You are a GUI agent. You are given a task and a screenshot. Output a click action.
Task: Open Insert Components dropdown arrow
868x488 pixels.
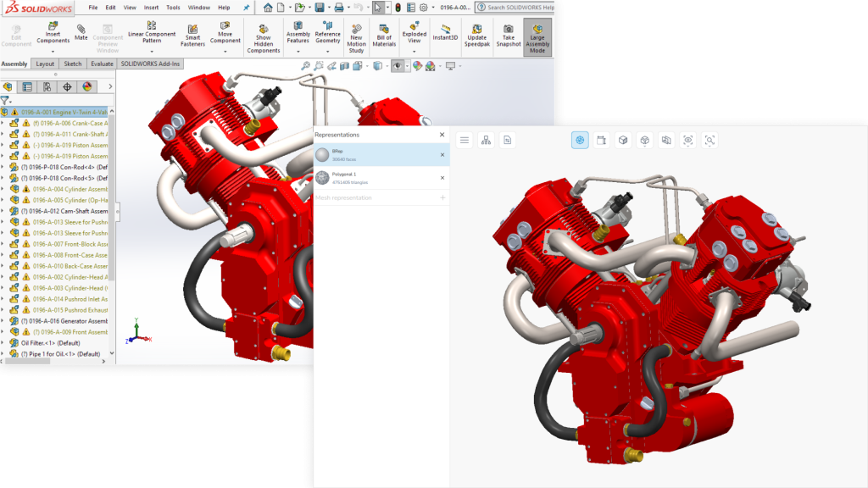(53, 52)
